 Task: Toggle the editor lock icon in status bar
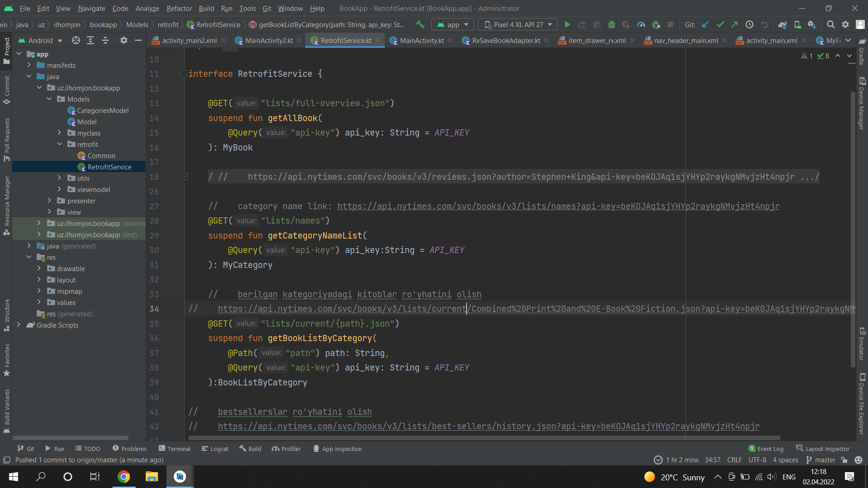[x=844, y=460]
